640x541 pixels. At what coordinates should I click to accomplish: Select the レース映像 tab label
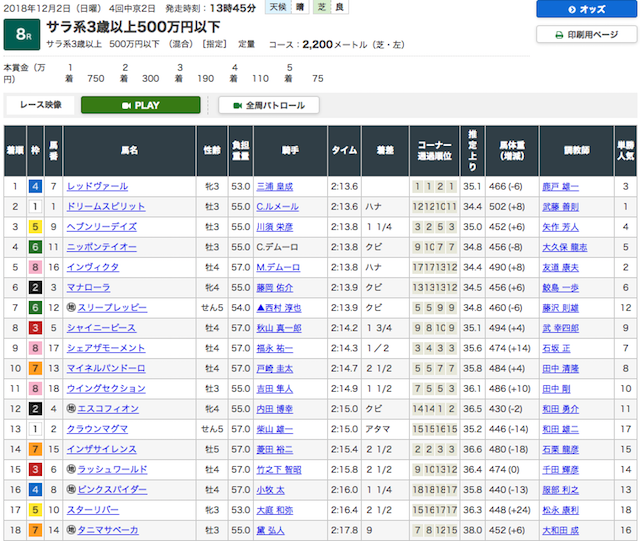tap(40, 105)
